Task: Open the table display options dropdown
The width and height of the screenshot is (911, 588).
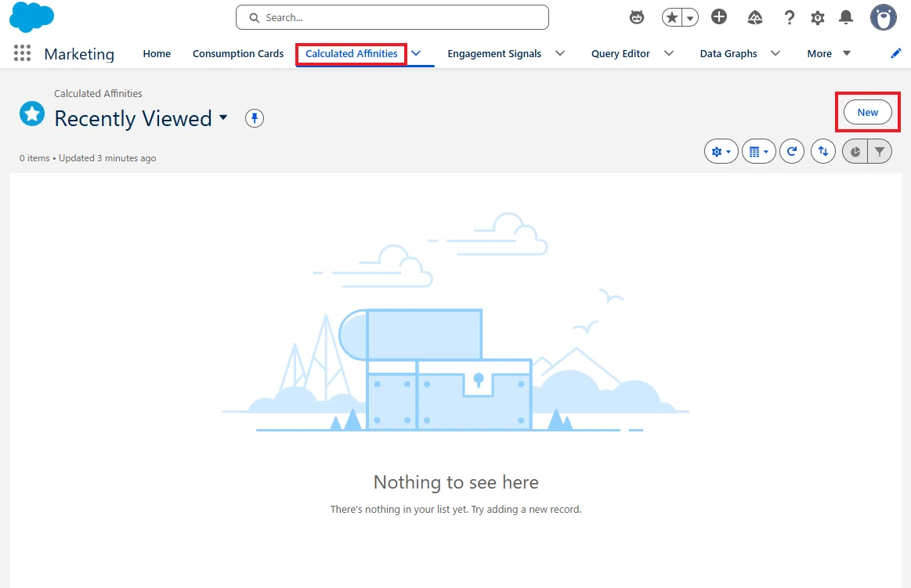Action: coord(759,151)
